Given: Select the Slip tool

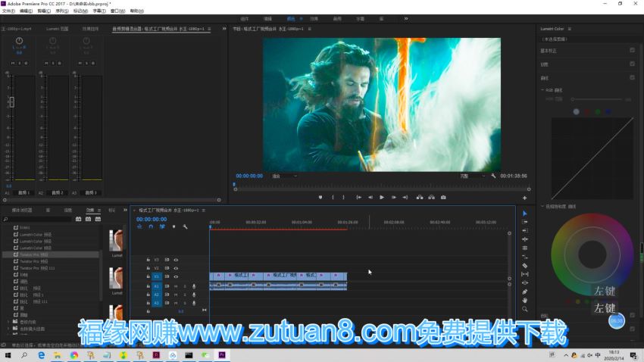Looking at the screenshot, I should point(525,274).
